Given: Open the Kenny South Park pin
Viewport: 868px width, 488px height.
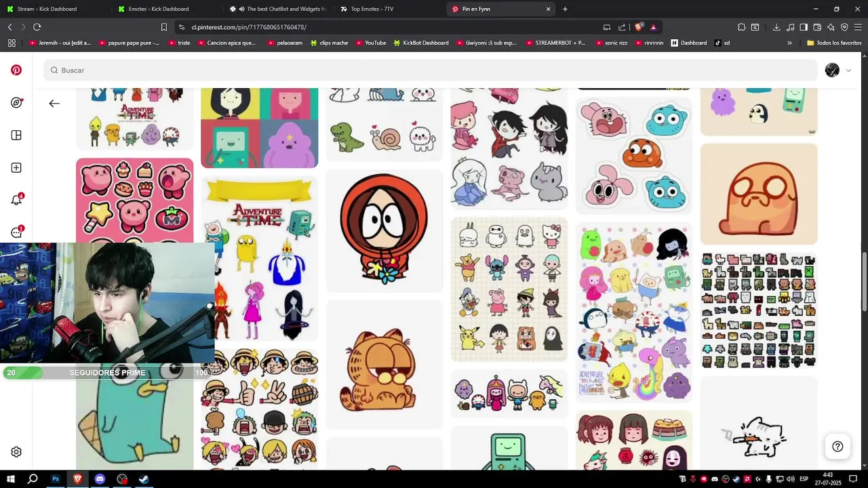Looking at the screenshot, I should coord(384,230).
